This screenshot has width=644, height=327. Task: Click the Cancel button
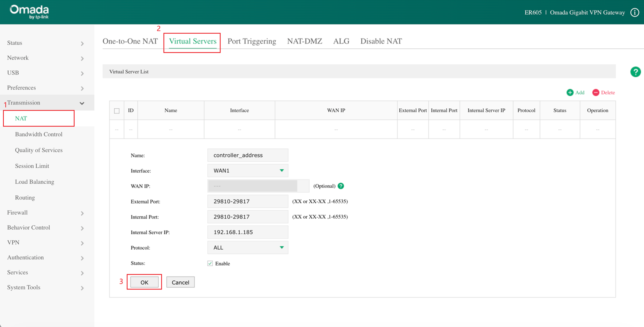(180, 282)
